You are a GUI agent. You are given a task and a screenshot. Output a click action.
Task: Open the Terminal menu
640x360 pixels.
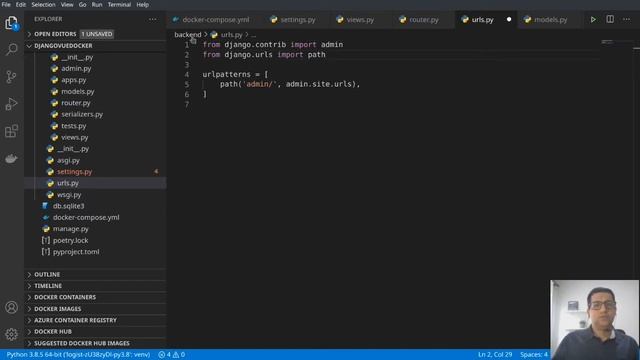[x=119, y=4]
